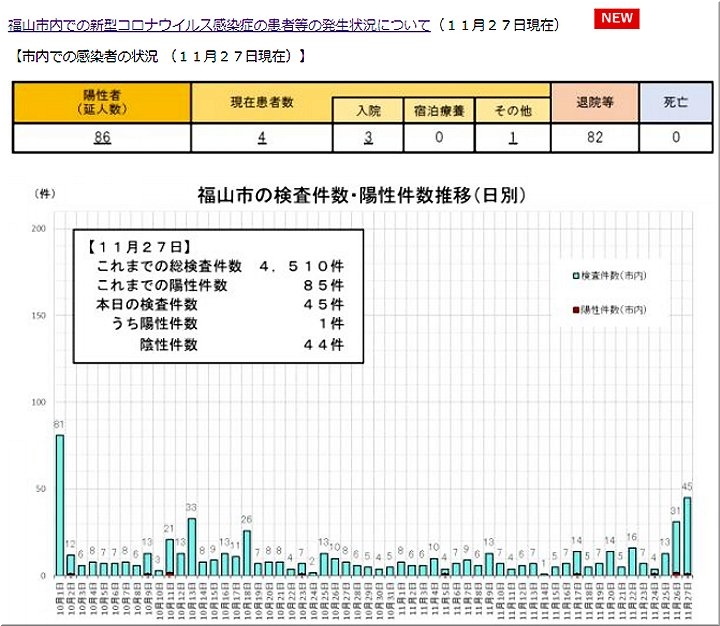
Task: Click the red NEW badge
Action: [x=618, y=19]
